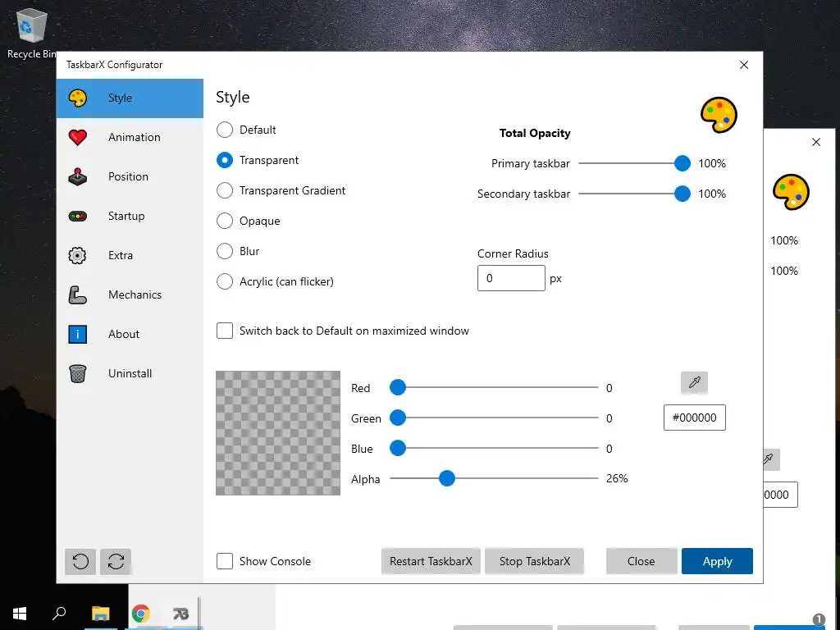Click the px unit label
This screenshot has height=630, width=840.
tap(555, 279)
